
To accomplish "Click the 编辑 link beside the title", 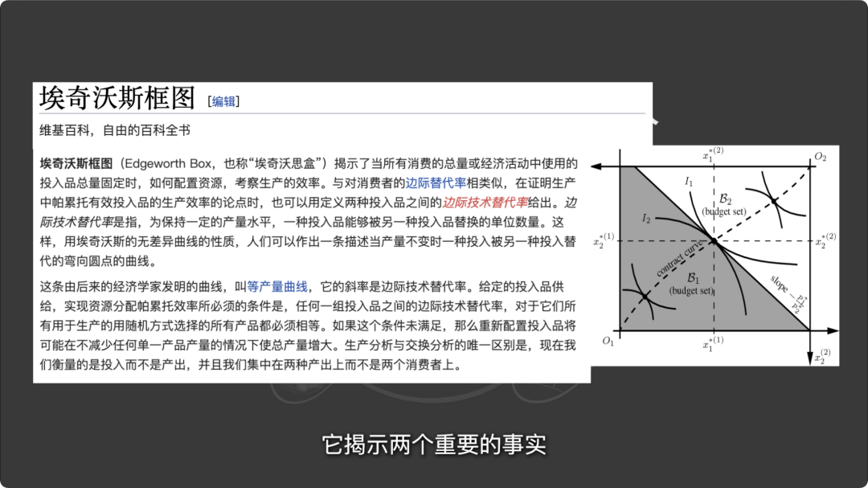I will [223, 101].
